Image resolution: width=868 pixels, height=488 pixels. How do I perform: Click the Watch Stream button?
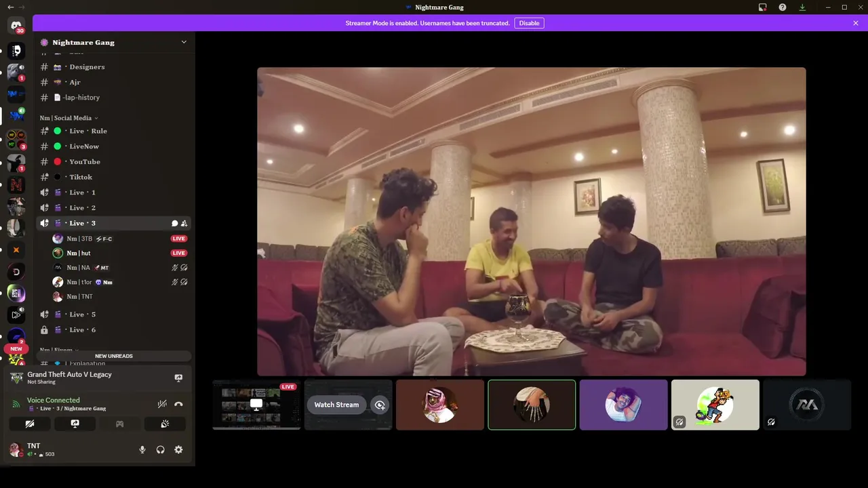pos(336,405)
